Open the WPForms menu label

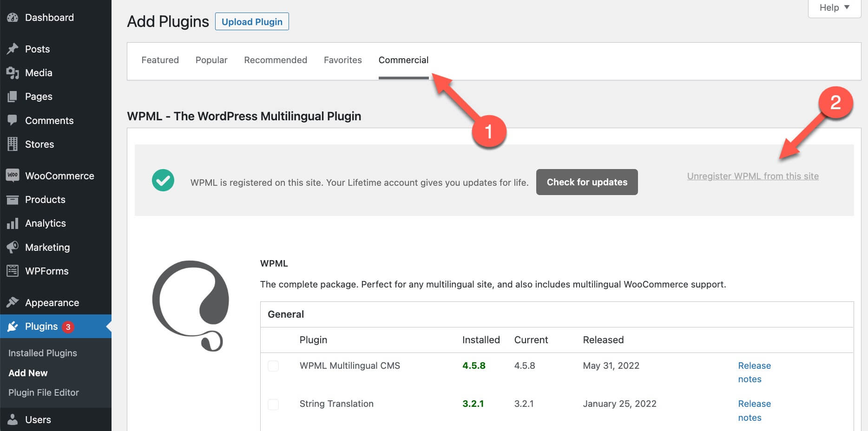(47, 271)
